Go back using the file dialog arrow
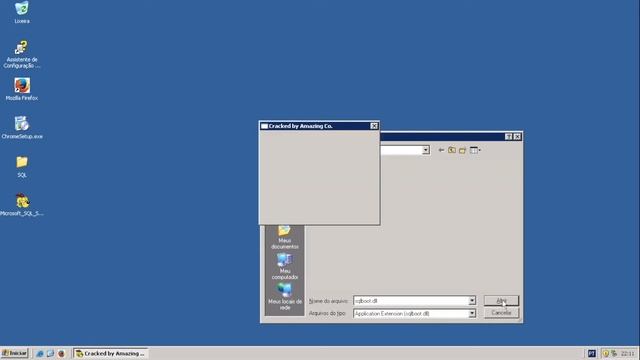This screenshot has height=360, width=640. (441, 150)
